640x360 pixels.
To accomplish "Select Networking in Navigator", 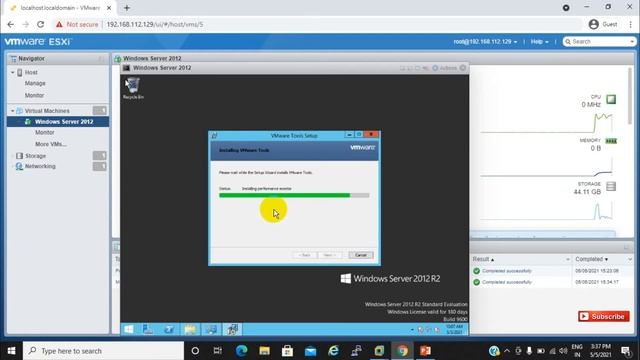I will coord(40,166).
